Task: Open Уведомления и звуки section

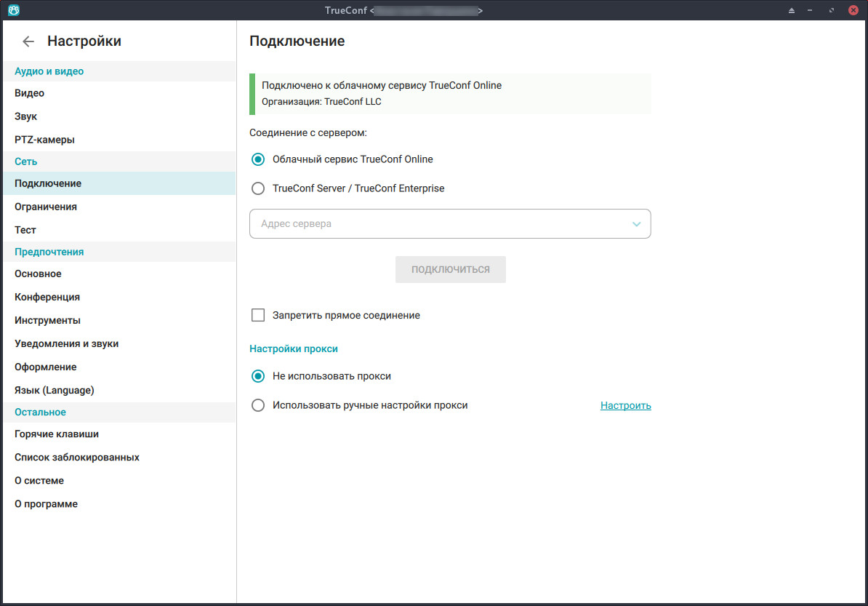Action: coord(119,343)
